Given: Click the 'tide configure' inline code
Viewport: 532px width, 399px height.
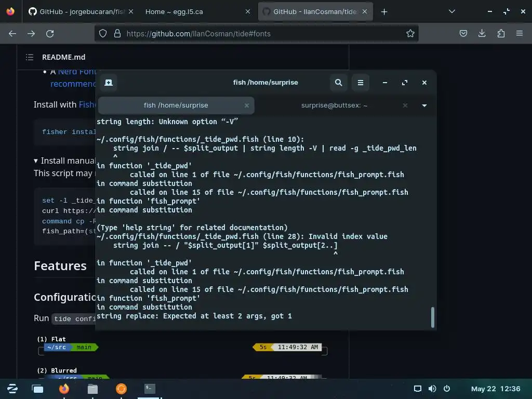Looking at the screenshot, I should tap(74, 320).
